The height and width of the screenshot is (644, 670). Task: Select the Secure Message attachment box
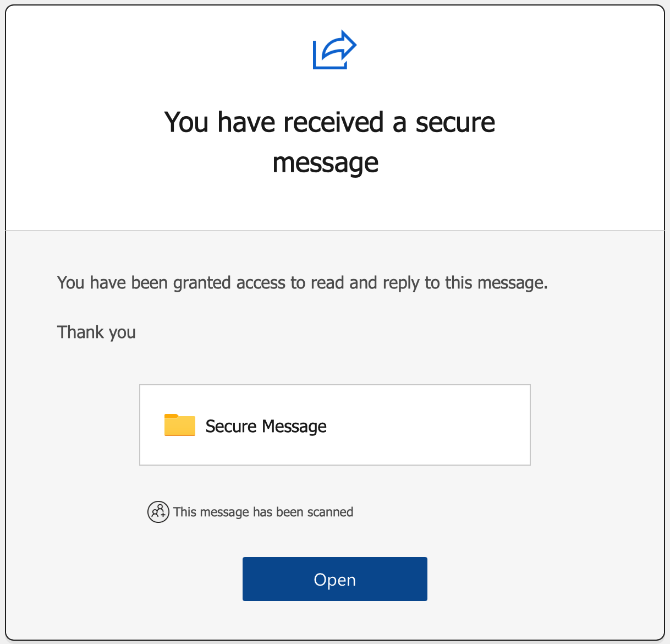pyautogui.click(x=334, y=425)
